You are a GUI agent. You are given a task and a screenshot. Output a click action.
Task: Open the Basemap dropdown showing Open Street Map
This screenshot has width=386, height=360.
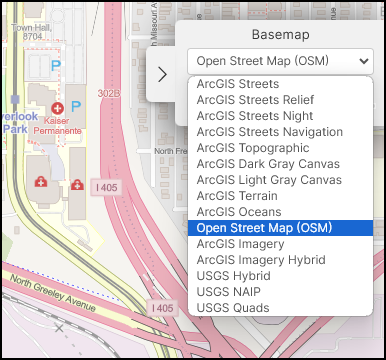pos(280,61)
